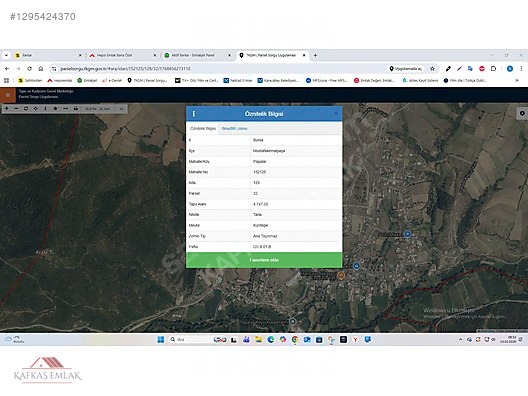Screen dimensions: 528x396
Task: Open the Windows Start menu
Action: pos(161,339)
